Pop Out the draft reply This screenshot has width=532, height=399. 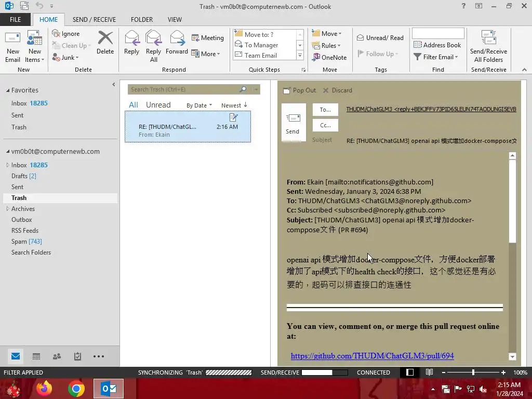click(300, 90)
